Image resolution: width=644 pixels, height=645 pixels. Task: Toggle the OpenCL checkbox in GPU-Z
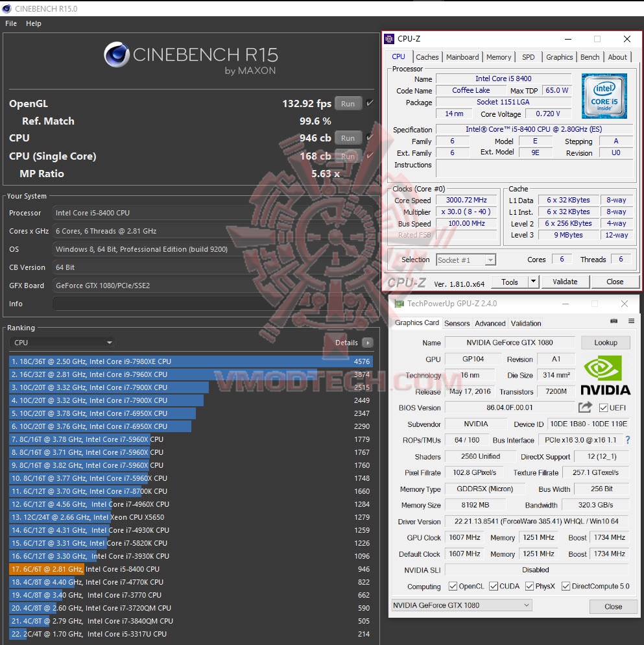click(453, 586)
